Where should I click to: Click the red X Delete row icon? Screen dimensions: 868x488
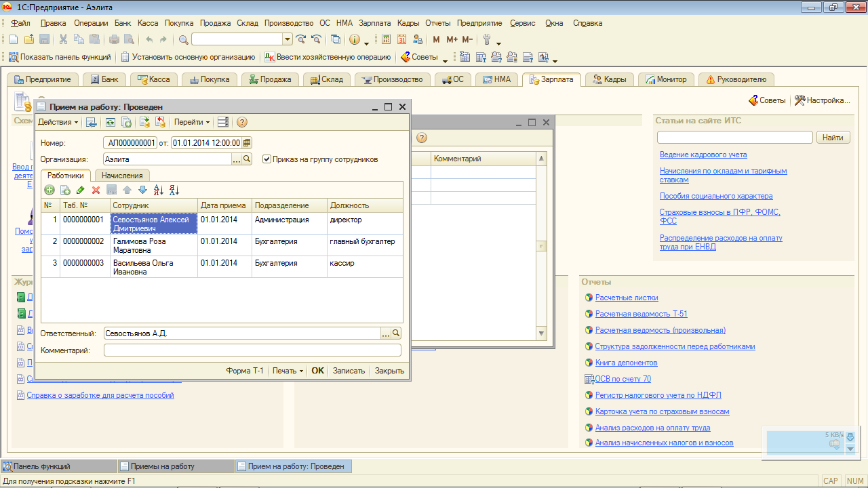(x=96, y=190)
